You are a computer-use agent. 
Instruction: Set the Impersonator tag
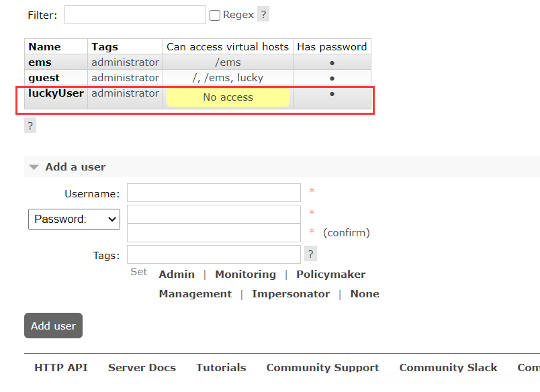[290, 294]
